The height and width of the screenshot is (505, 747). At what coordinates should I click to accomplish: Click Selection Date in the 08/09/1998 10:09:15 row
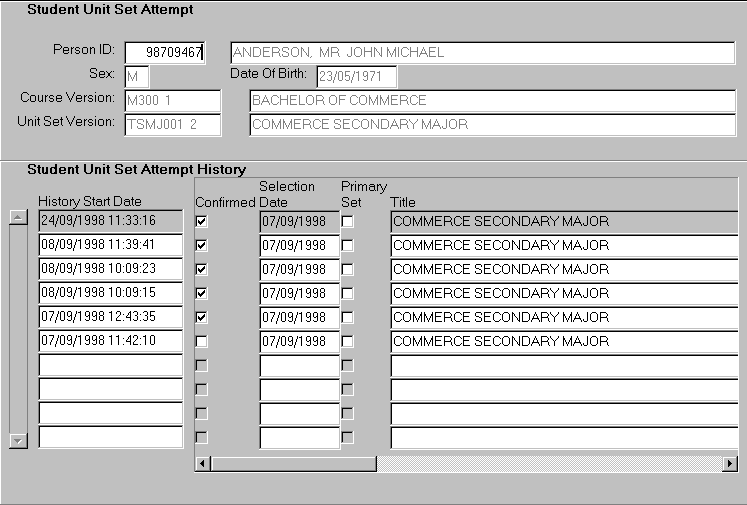point(299,293)
